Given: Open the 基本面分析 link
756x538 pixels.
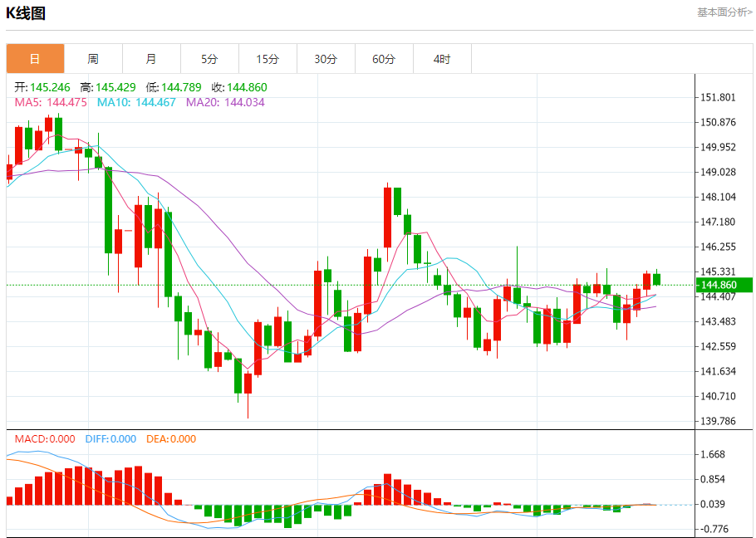Looking at the screenshot, I should tap(724, 12).
